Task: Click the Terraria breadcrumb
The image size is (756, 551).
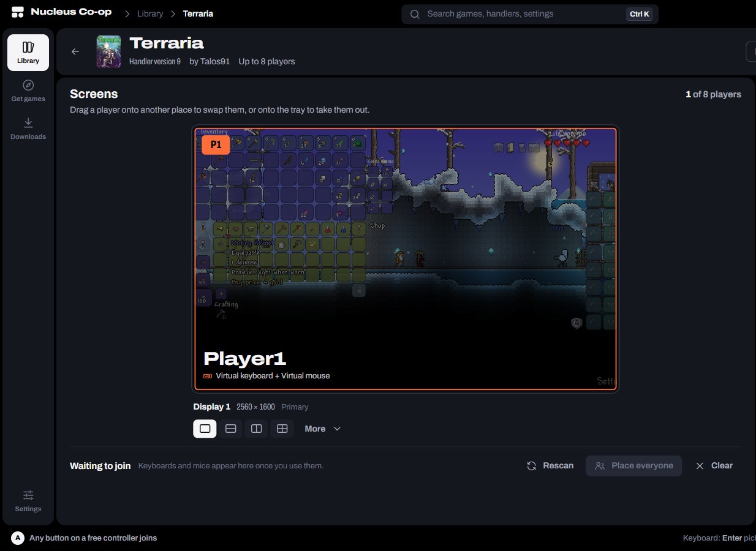Action: [x=198, y=13]
